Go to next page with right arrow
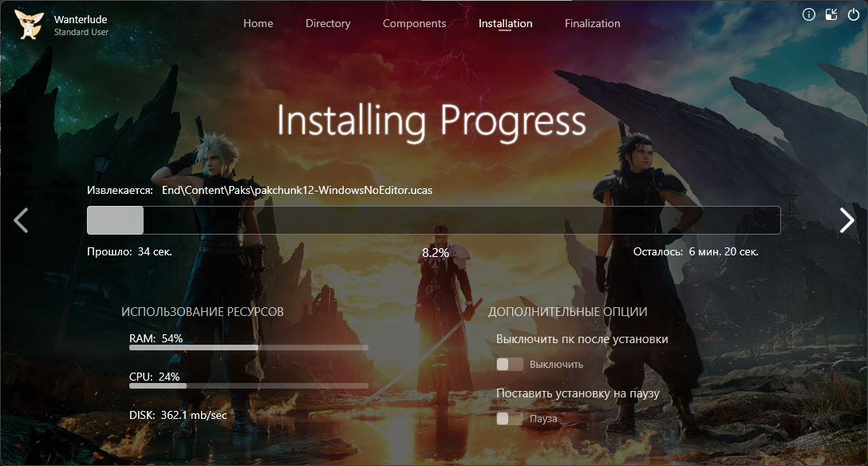 click(846, 220)
